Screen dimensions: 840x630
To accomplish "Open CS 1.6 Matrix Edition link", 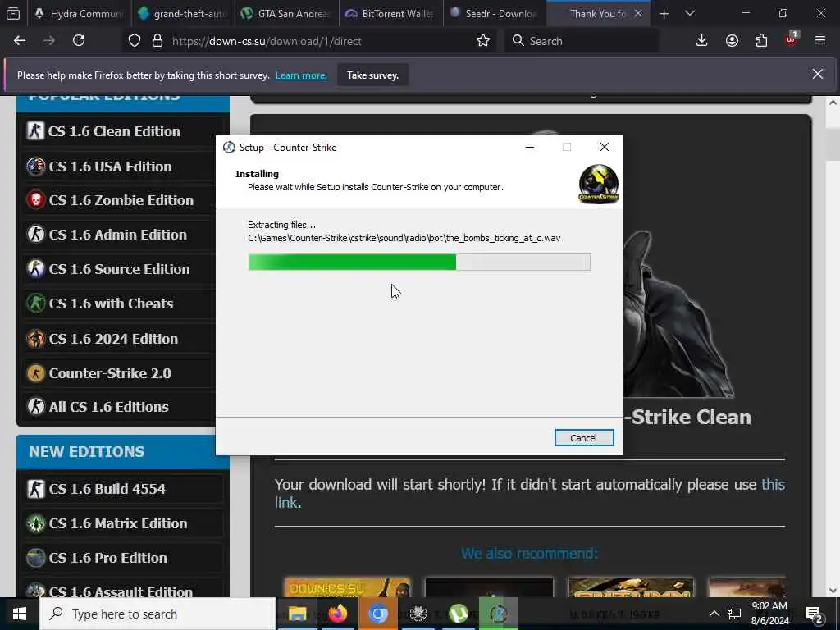I will tap(118, 523).
